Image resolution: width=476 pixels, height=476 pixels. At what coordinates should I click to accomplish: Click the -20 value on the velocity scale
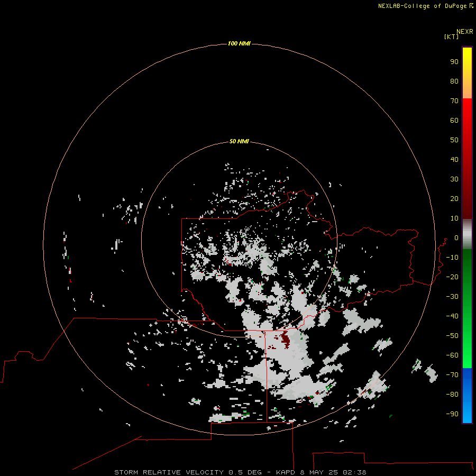[452, 277]
